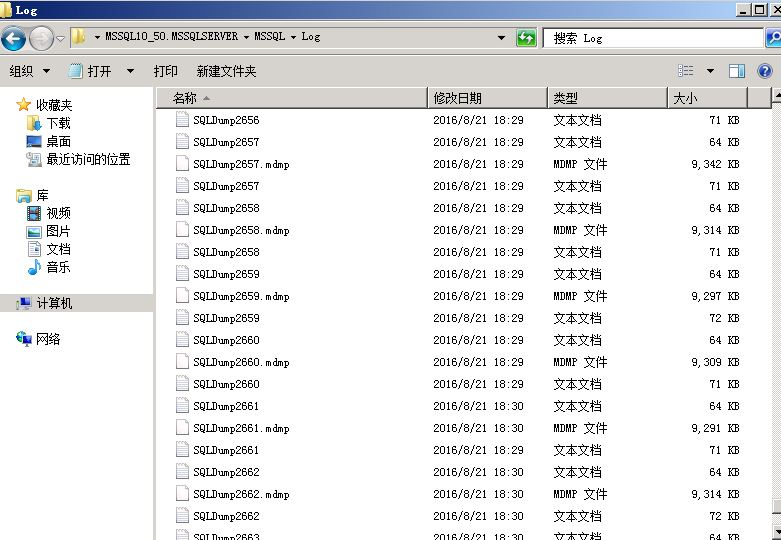Select the SQLDump2657.mdmp file
The image size is (781, 540).
(x=241, y=164)
